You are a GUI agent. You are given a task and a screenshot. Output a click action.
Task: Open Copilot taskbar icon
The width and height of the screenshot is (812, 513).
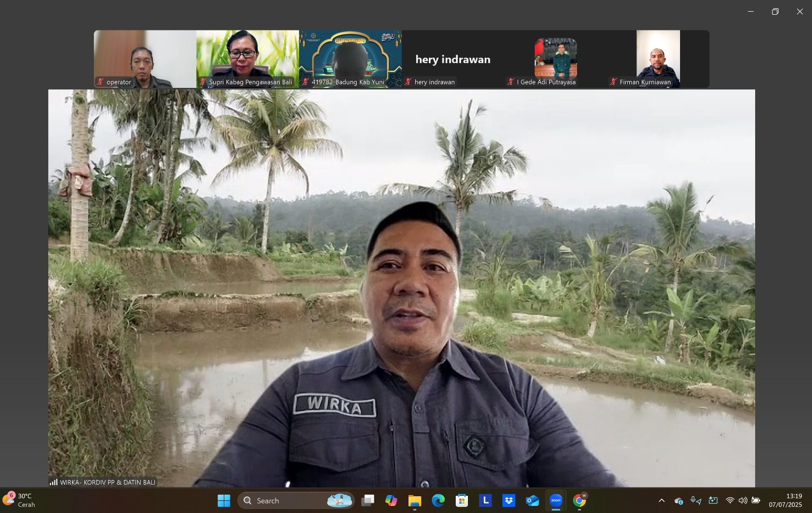point(391,501)
